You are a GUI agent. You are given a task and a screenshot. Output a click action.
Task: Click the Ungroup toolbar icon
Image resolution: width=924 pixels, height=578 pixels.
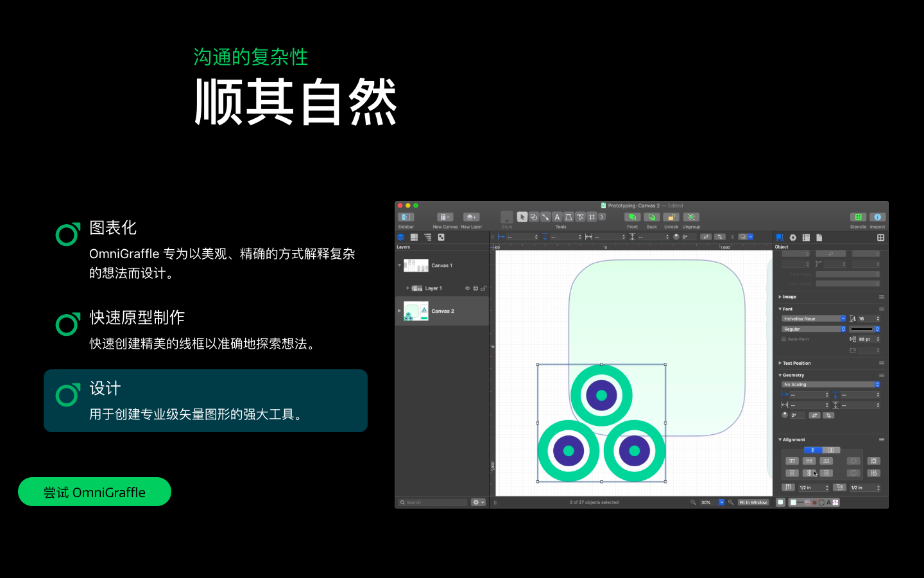pos(691,217)
